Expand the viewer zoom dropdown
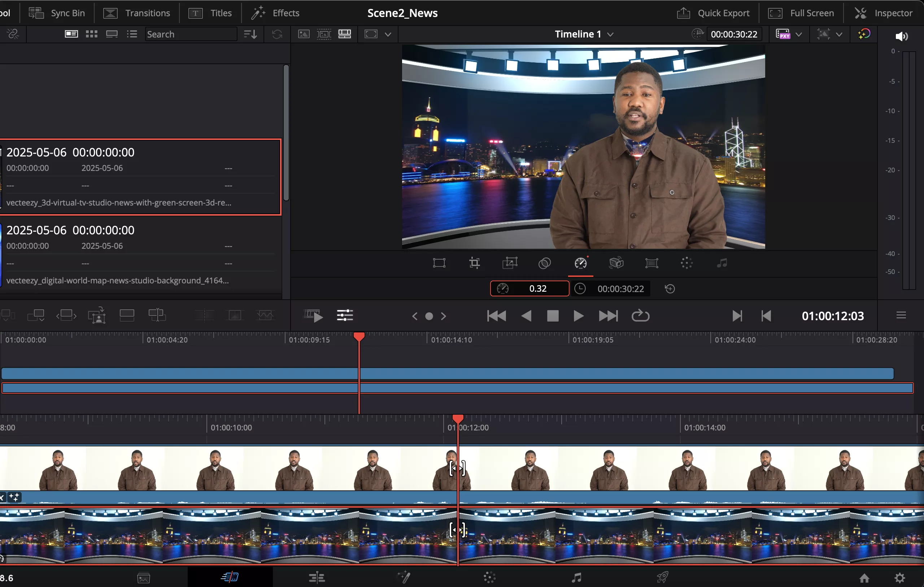Screen dimensions: 924x587 click(x=388, y=34)
